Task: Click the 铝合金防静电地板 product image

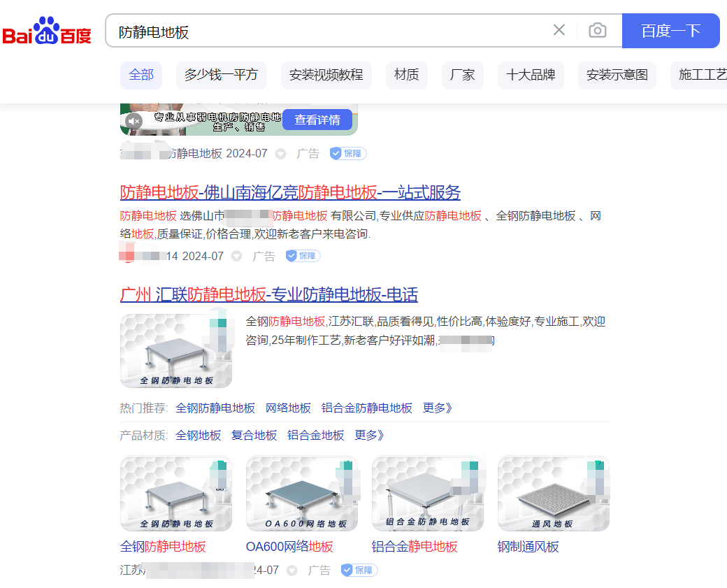Action: tap(428, 494)
